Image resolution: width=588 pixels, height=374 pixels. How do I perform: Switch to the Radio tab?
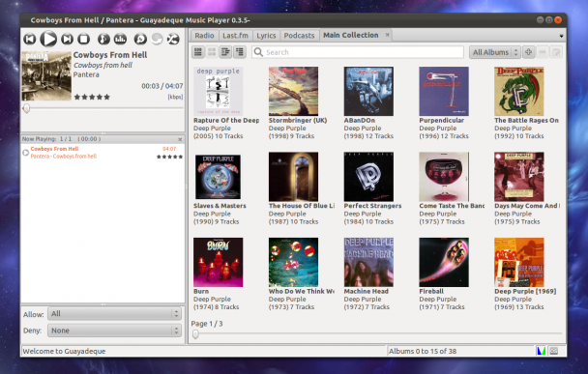[x=204, y=35]
